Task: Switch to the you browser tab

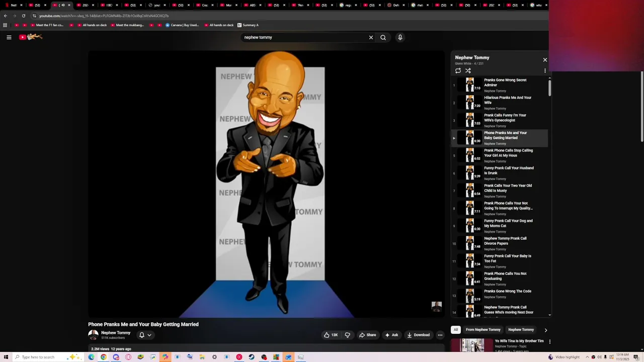Action: pos(156,5)
